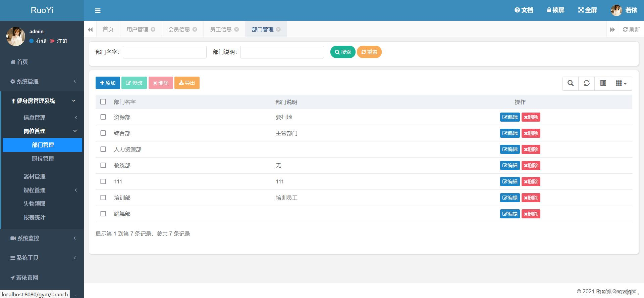Check the 111 row checkbox
The height and width of the screenshot is (298, 644).
(x=103, y=182)
